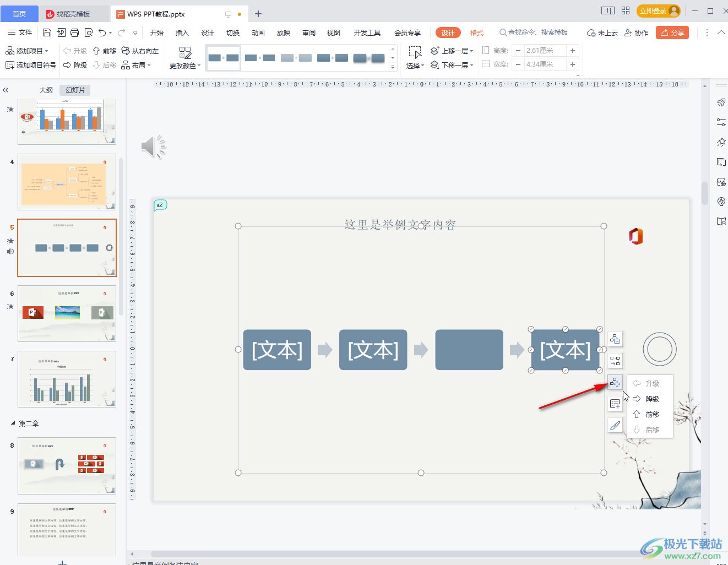Click the speaker audio icon above slide

tap(153, 146)
